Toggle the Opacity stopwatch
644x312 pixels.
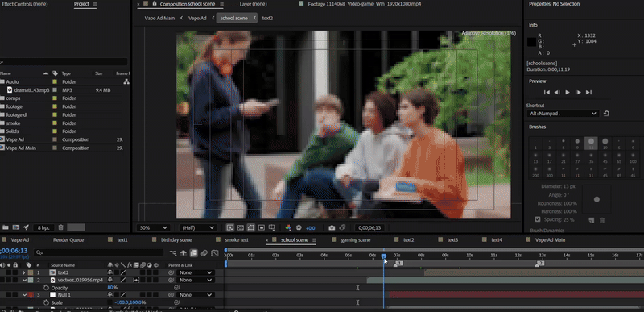pos(46,288)
